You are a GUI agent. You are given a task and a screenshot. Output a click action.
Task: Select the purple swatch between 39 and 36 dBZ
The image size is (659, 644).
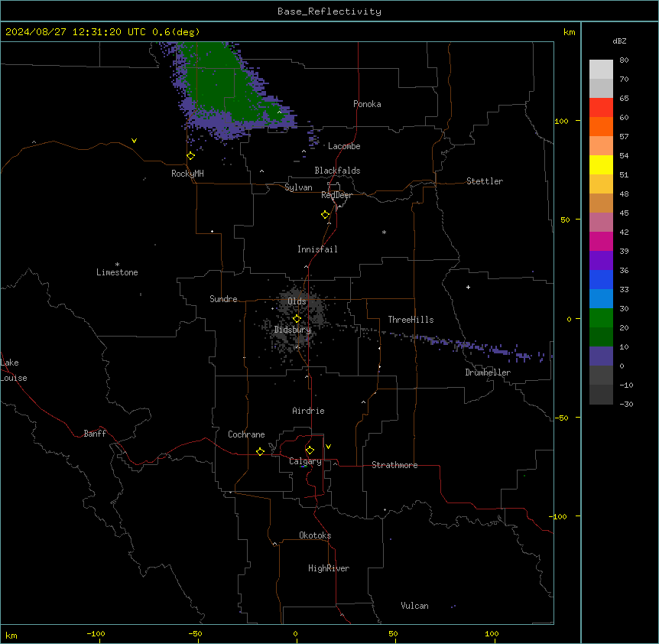[x=601, y=261]
